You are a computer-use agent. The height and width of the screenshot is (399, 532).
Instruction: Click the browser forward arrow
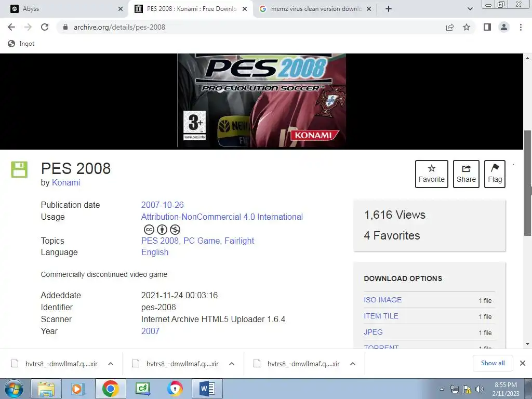(28, 27)
